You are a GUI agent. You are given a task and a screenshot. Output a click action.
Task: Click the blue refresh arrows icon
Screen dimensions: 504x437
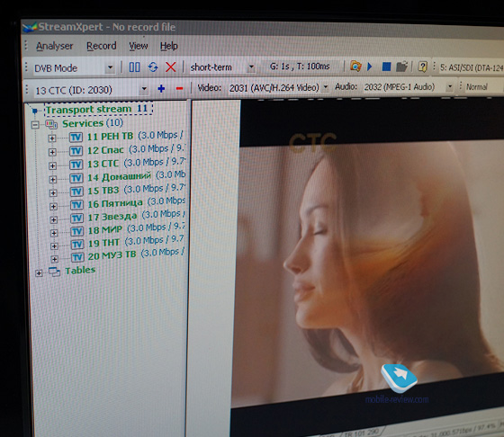(x=153, y=67)
